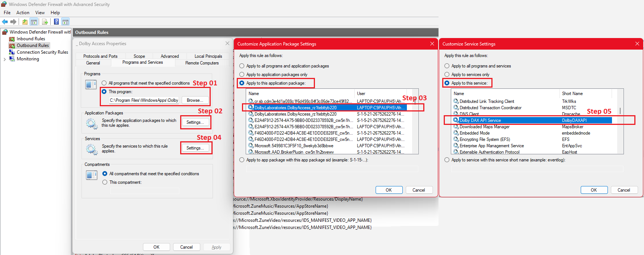Click OK in Dolby Access Properties dialog
The width and height of the screenshot is (644, 255).
(157, 247)
